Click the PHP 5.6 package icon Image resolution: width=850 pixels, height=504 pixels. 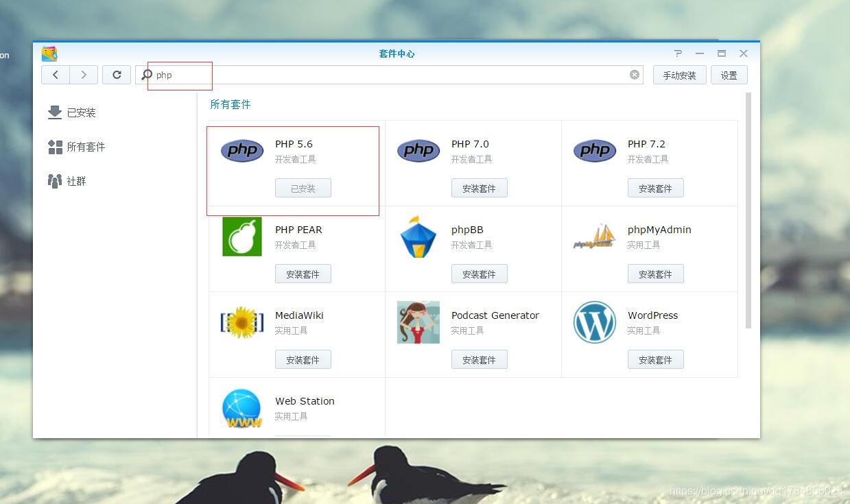pyautogui.click(x=241, y=150)
